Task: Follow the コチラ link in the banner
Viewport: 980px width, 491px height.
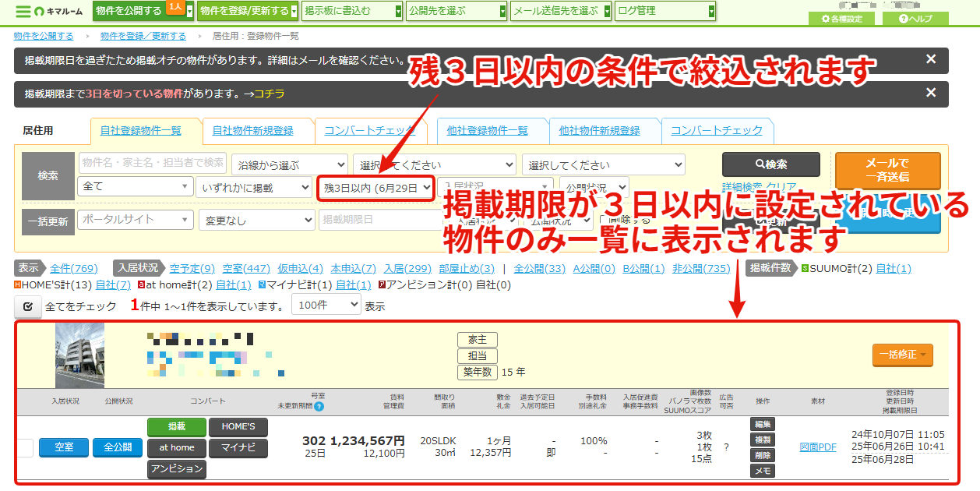Action: point(270,94)
